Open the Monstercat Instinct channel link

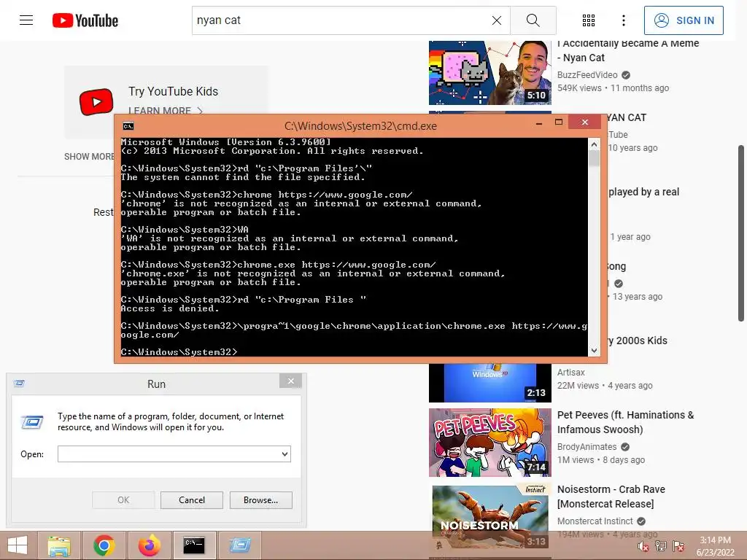(595, 521)
